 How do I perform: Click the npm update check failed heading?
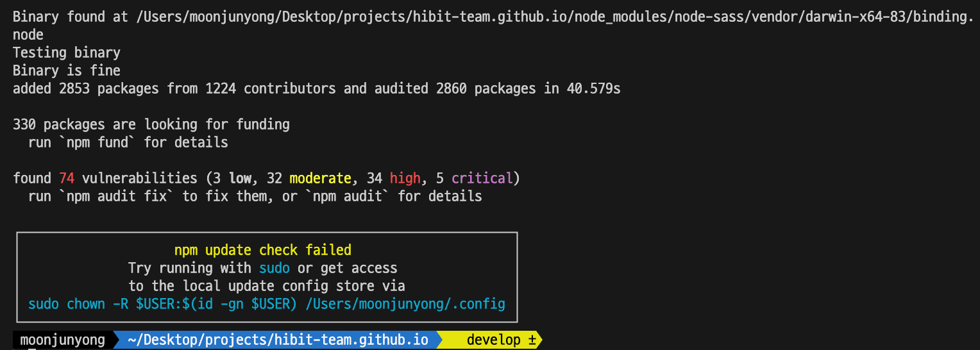(263, 250)
